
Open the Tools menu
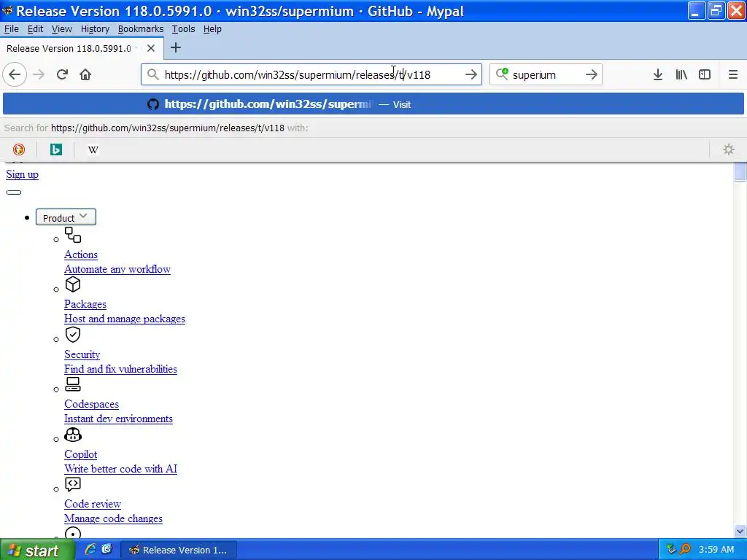[183, 29]
